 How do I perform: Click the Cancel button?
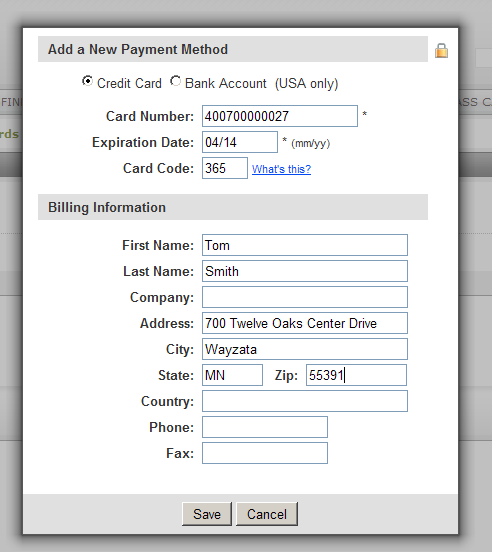coord(267,514)
